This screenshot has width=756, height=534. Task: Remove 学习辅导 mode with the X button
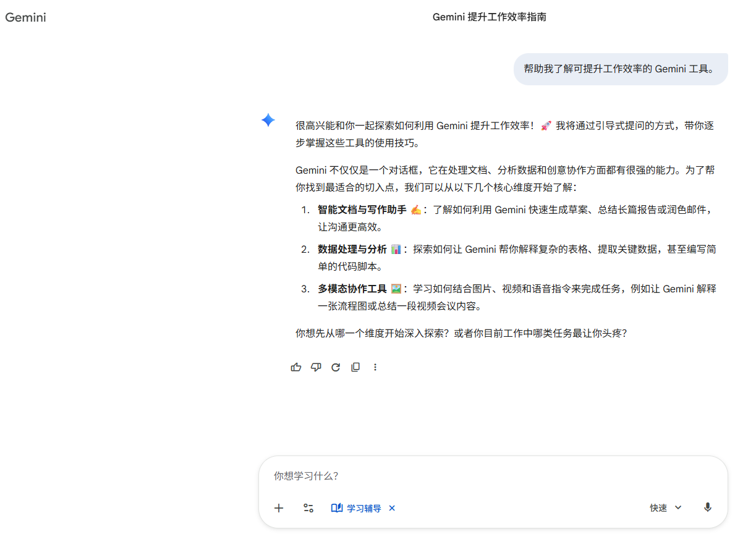pos(392,508)
